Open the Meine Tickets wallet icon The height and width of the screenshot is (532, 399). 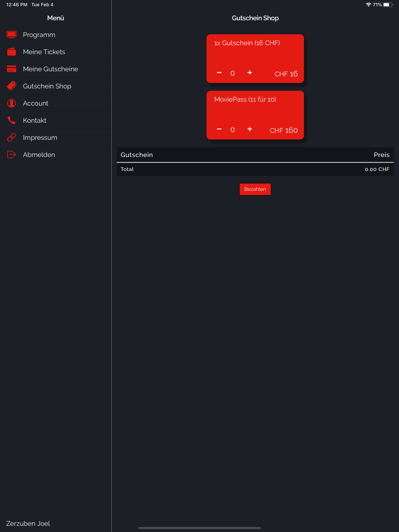coord(11,52)
